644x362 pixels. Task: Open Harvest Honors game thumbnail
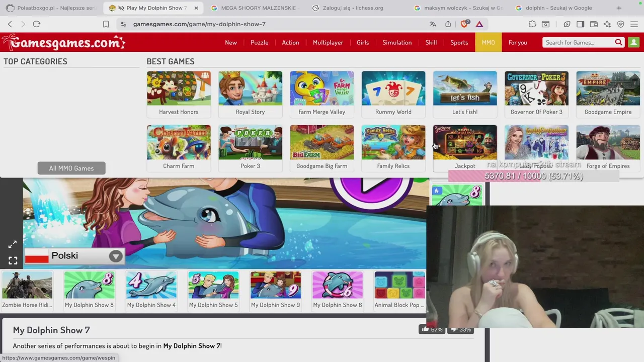(179, 94)
